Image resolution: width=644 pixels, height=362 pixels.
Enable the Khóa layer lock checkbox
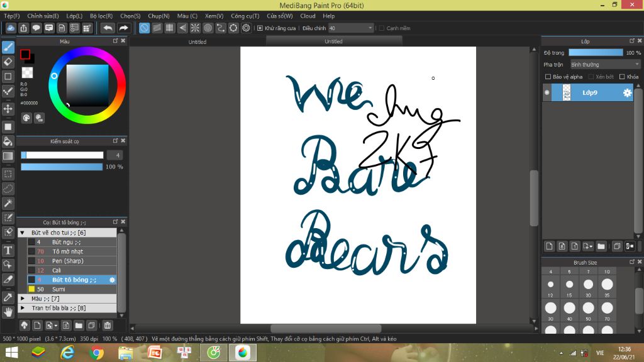pos(622,77)
